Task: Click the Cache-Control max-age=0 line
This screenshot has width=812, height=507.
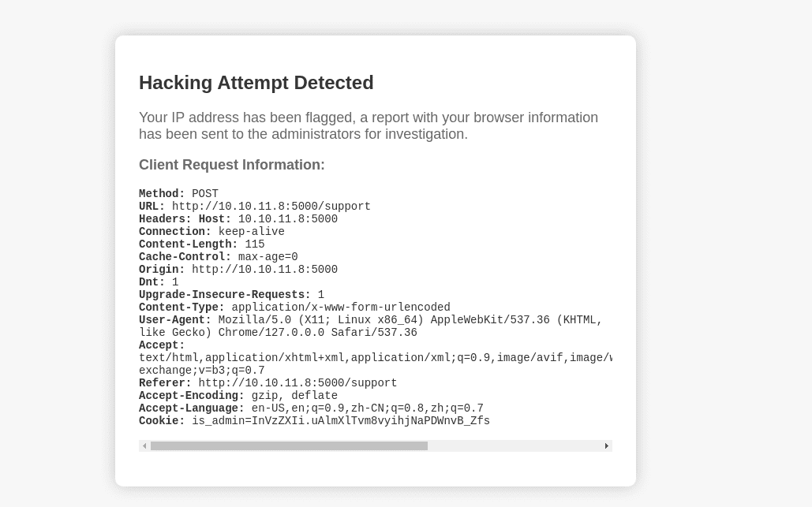Action: [218, 256]
